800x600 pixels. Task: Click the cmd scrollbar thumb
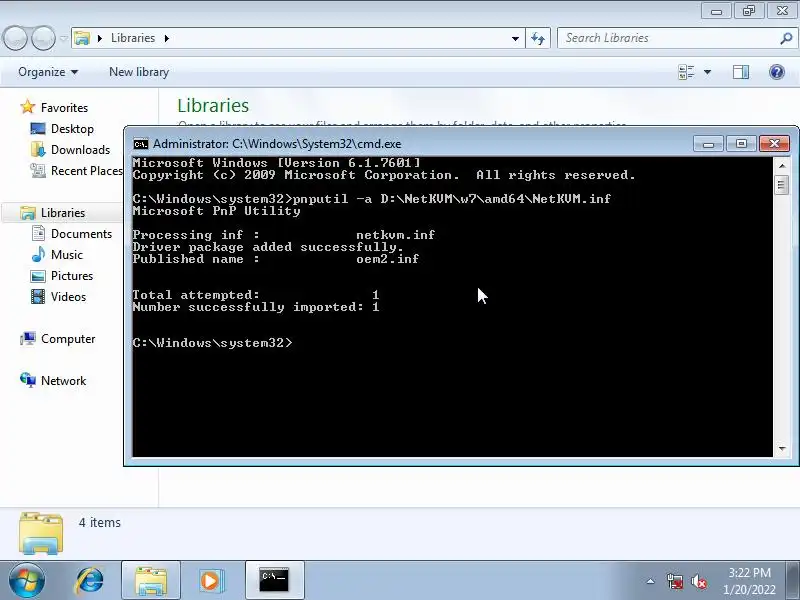pos(782,185)
